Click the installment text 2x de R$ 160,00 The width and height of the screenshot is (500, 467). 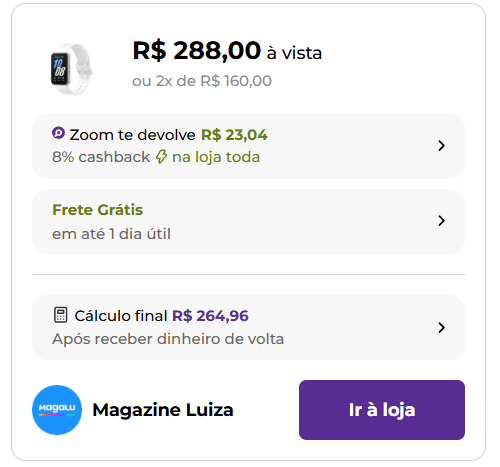213,81
